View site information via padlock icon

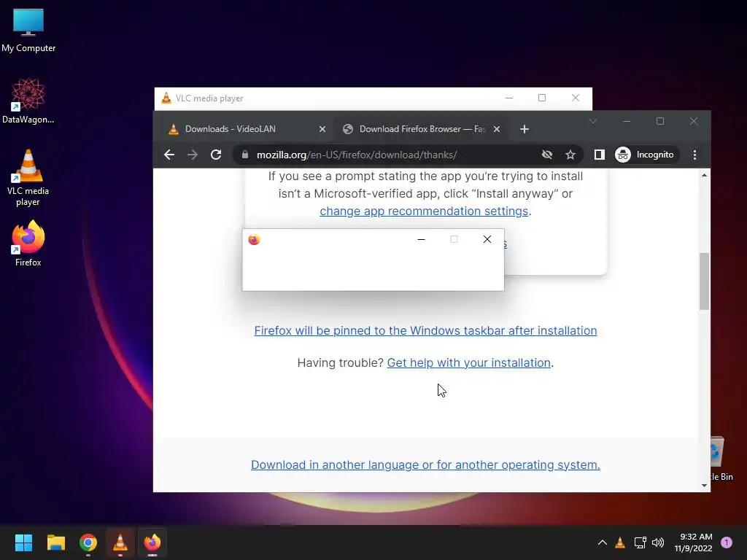245,155
